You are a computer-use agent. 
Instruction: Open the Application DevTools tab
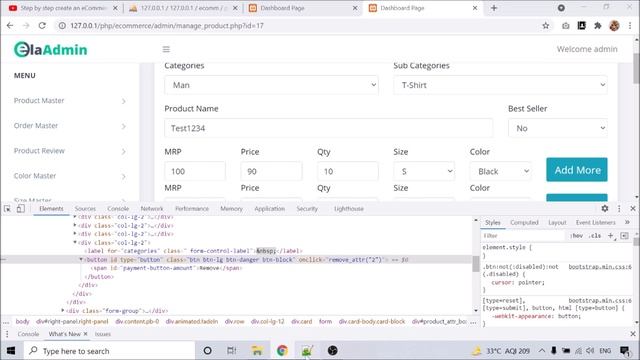[x=269, y=209]
